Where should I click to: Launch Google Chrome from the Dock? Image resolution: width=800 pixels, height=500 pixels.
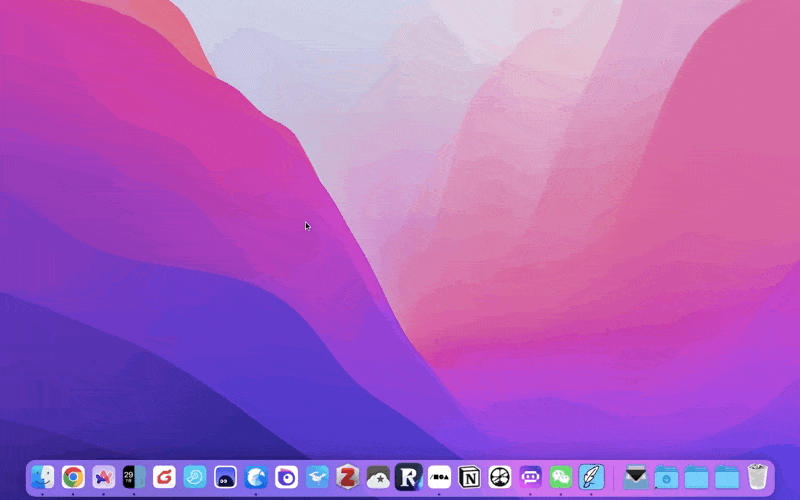[73, 478]
